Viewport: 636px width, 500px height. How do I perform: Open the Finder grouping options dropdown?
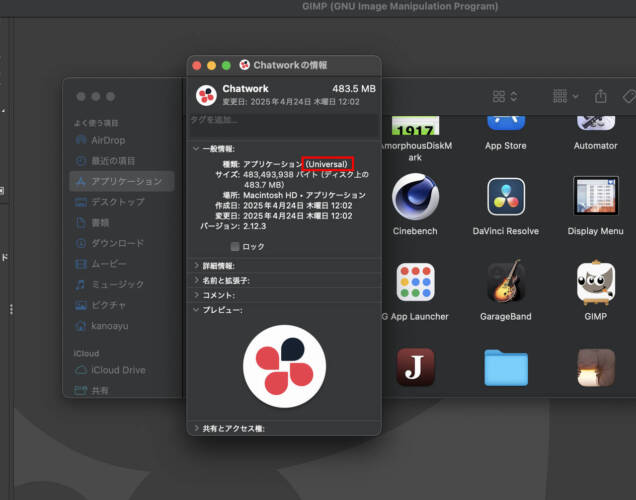(x=566, y=96)
